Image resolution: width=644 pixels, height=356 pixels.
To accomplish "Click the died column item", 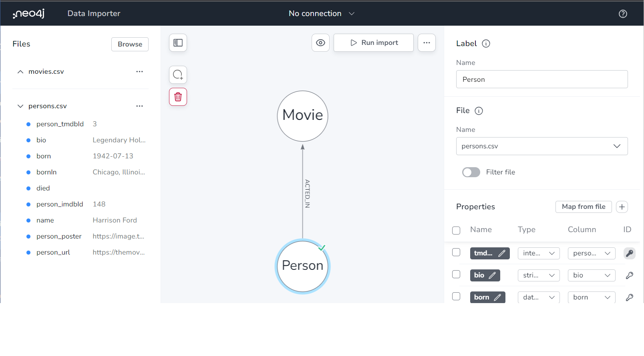I will [x=43, y=188].
